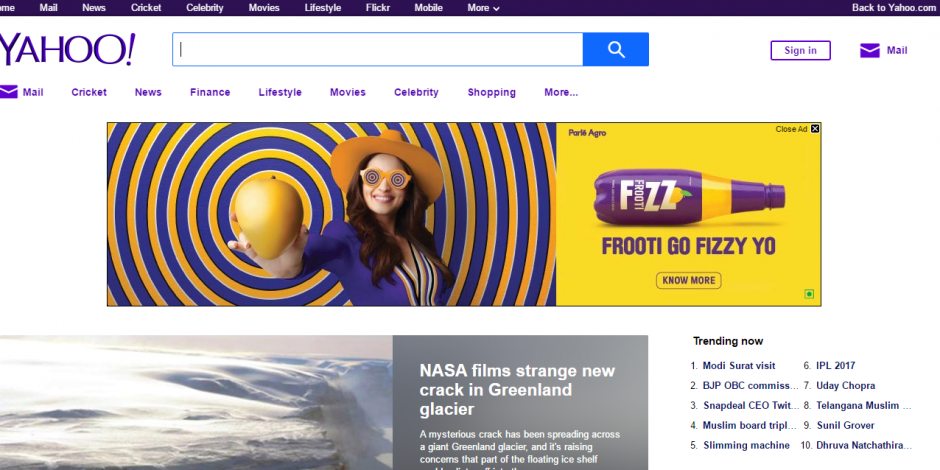
Task: Click the Mail envelope in navigation row
Action: click(8, 92)
